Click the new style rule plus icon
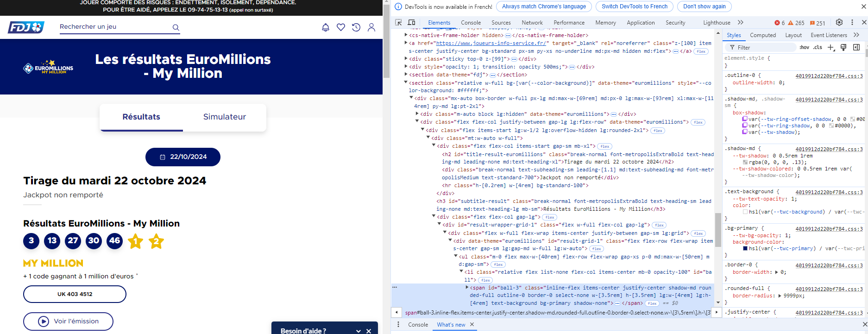This screenshot has height=334, width=868. coord(831,47)
